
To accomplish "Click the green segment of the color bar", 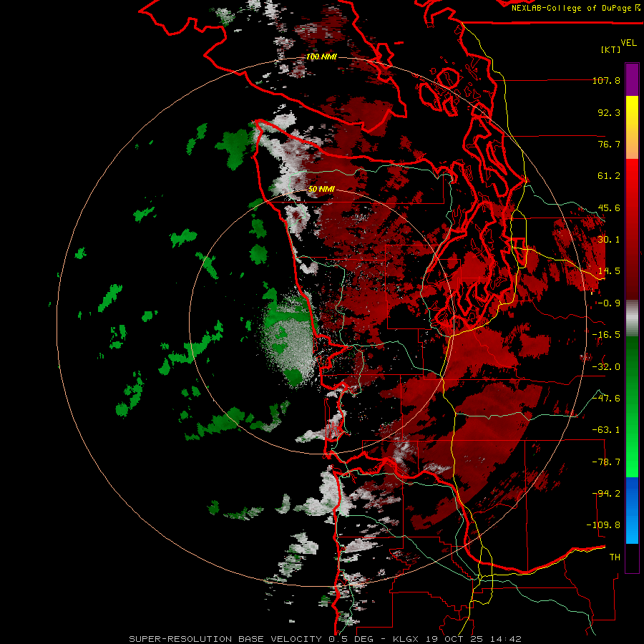I will (632, 406).
